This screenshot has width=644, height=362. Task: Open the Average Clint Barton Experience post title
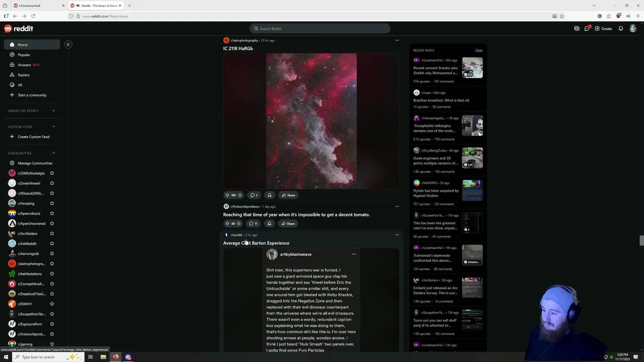click(256, 243)
